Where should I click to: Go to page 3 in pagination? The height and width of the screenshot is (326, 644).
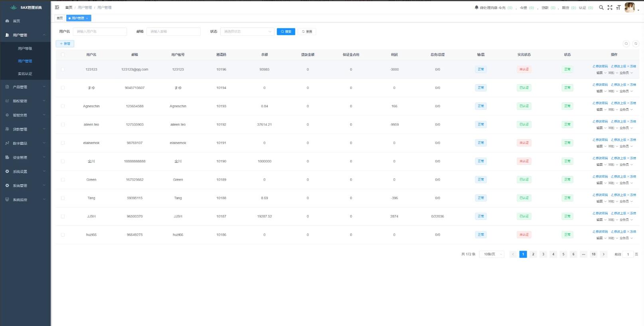543,254
